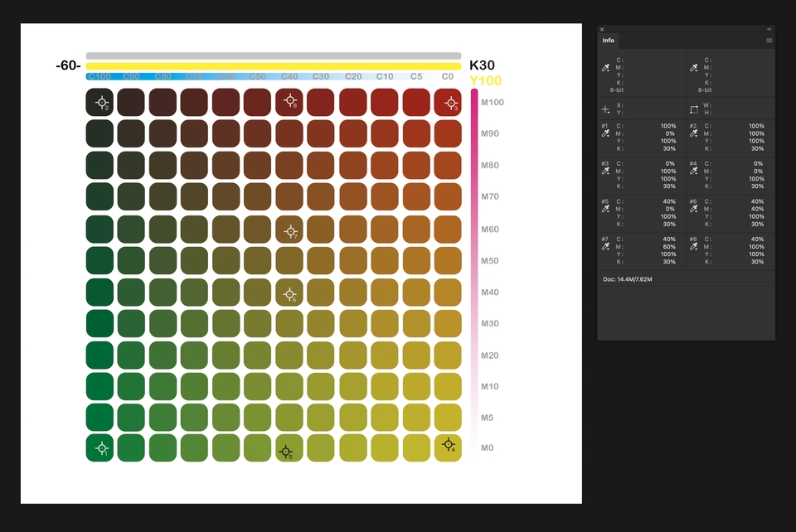This screenshot has height=532, width=796.
Task: Open the Info panel hamburger menu
Action: coord(769,40)
